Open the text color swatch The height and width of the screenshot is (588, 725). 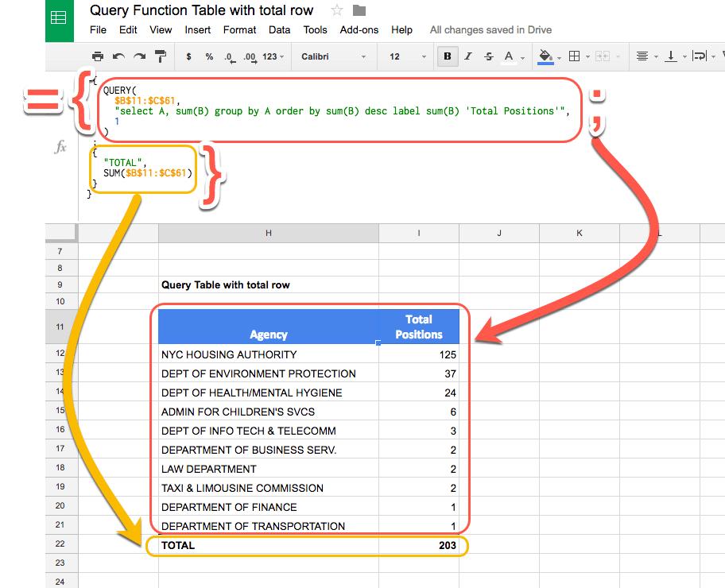[509, 56]
